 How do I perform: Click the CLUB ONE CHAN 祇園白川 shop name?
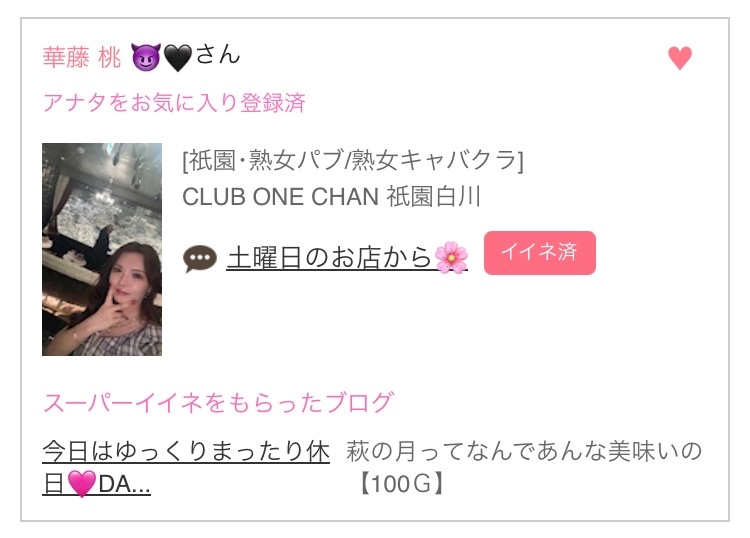tap(331, 197)
